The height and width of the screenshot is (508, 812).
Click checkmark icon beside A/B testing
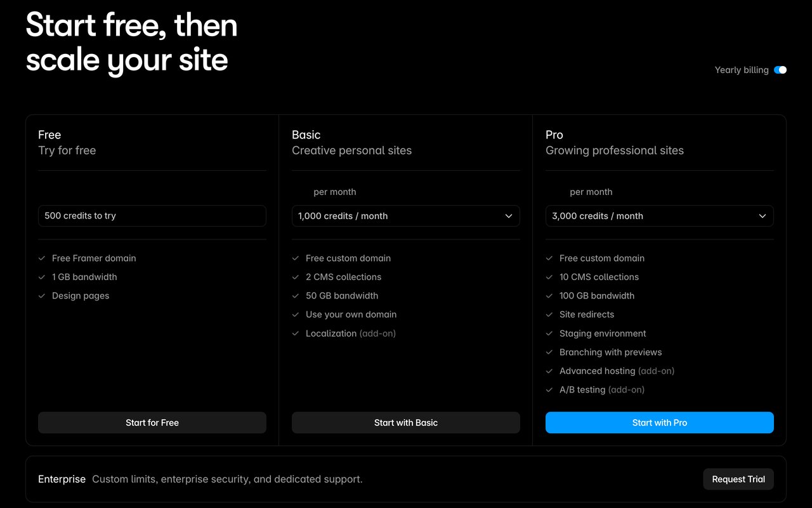549,390
